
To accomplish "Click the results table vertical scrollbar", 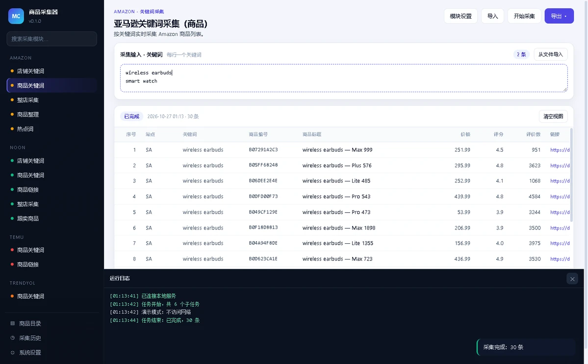I will pyautogui.click(x=571, y=175).
